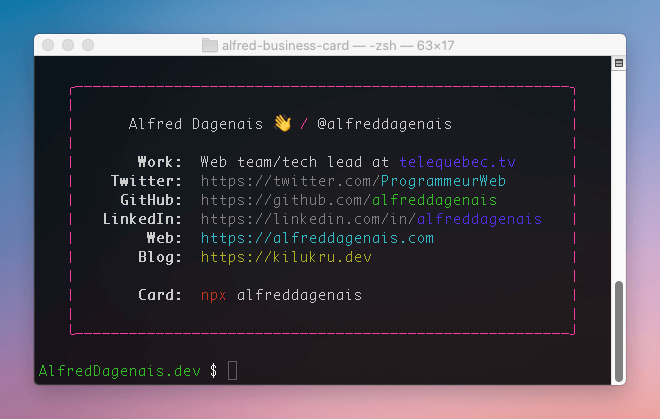Click the red npx command text

point(213,296)
